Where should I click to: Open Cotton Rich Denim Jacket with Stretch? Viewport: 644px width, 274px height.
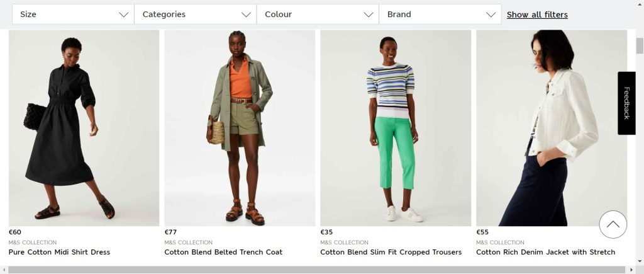click(545, 252)
